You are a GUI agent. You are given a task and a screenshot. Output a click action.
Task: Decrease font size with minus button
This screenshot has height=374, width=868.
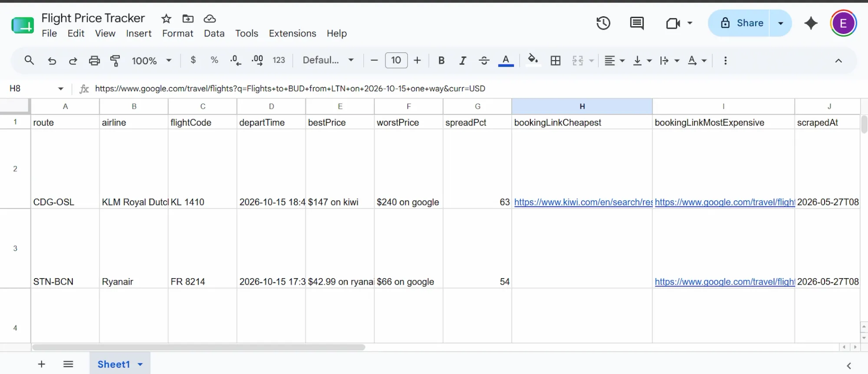pyautogui.click(x=374, y=60)
